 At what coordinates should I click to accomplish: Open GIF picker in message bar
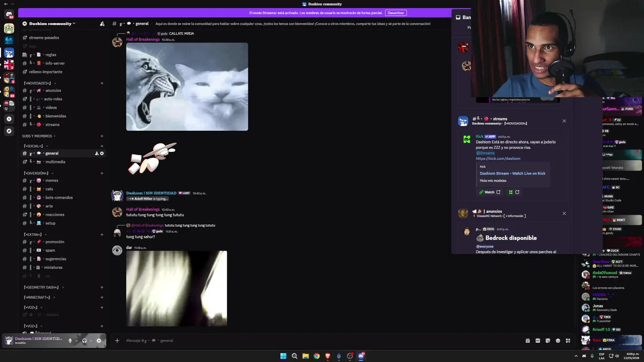click(537, 340)
